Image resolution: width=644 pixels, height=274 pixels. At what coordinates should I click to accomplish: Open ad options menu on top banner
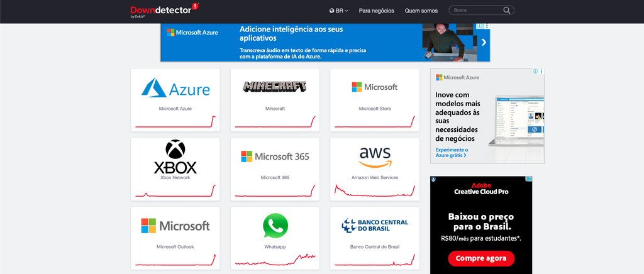click(x=487, y=26)
